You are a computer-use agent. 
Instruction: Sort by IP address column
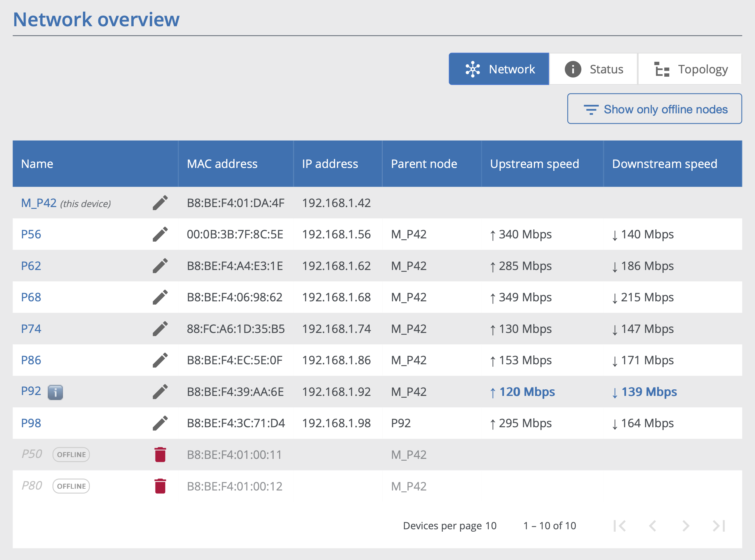click(x=338, y=164)
